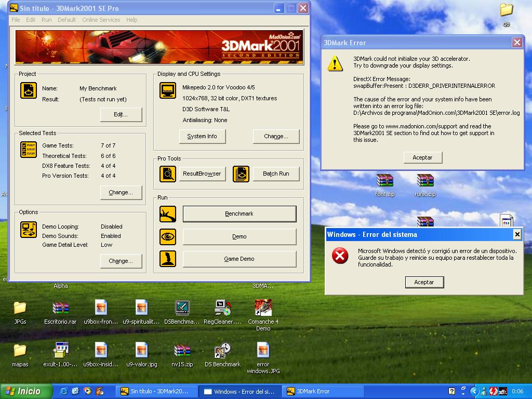Click the red error icon in Windows system error dialog
532x399 pixels.
(x=340, y=256)
